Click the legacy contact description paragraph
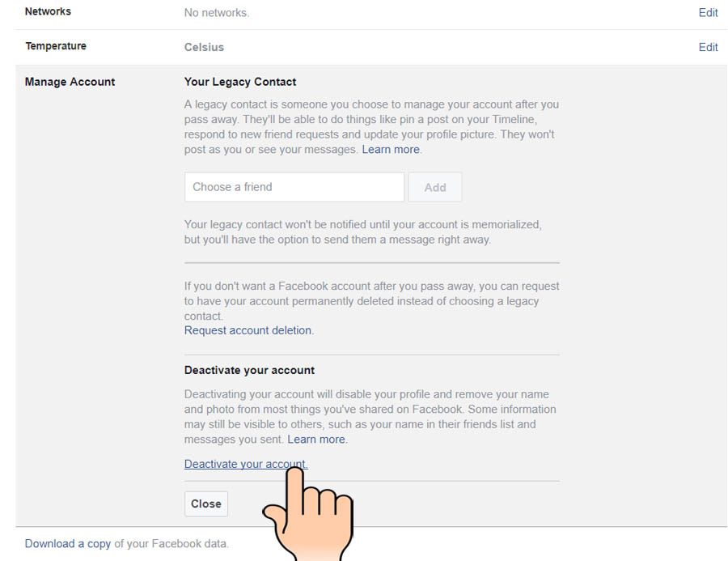 371,127
